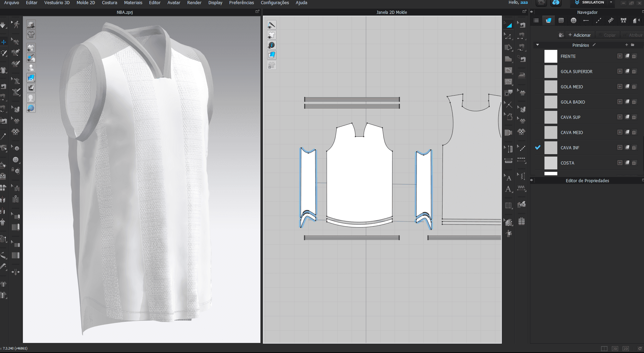Toggle avatar visibility in 3D window
Screen dimensions: 644x353
(x=31, y=68)
